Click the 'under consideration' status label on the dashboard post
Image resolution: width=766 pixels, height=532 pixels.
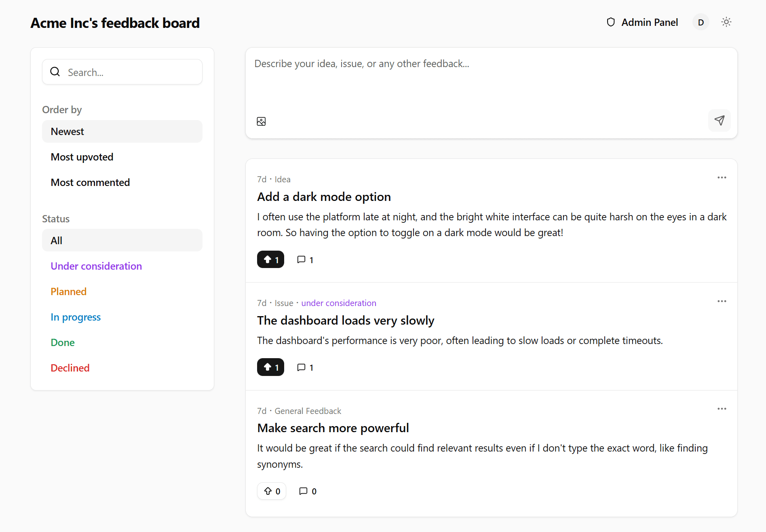pos(339,302)
